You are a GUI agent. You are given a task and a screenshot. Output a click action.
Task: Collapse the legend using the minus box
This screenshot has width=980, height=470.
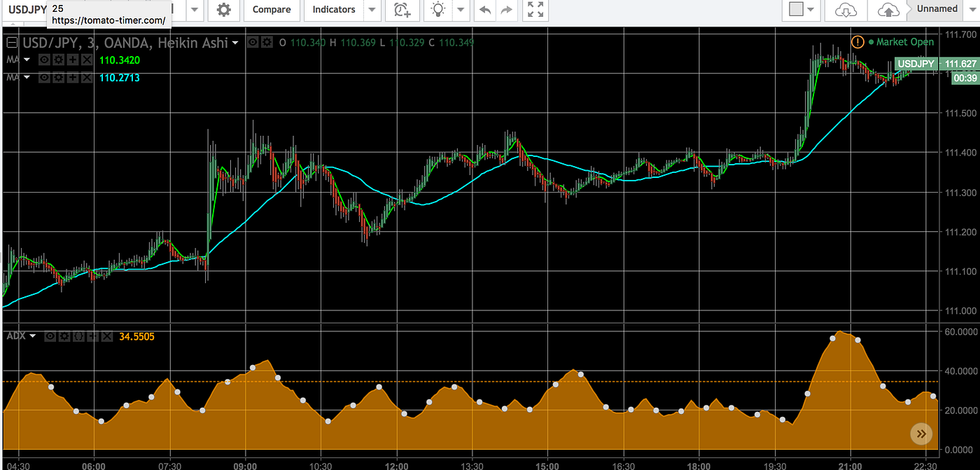(11, 43)
